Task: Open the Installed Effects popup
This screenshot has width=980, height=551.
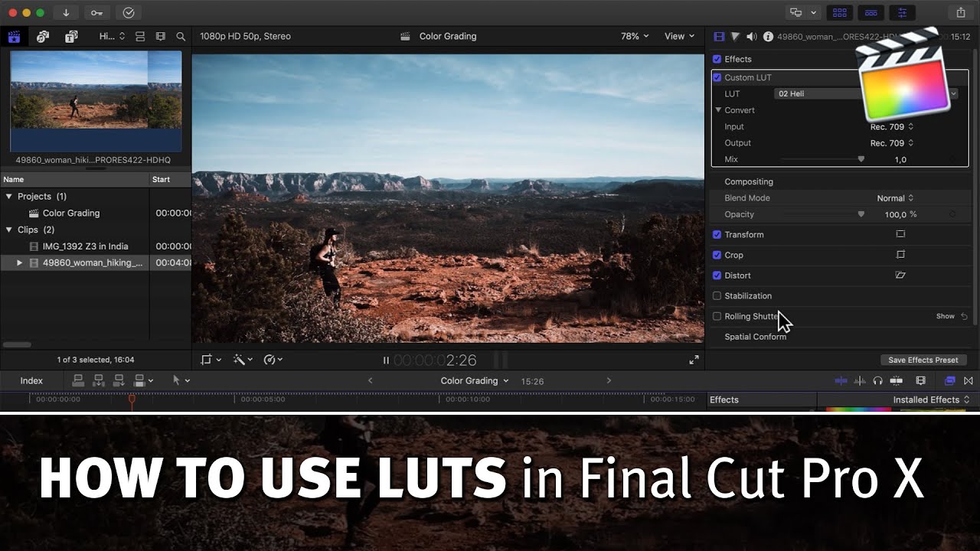Action: tap(931, 399)
